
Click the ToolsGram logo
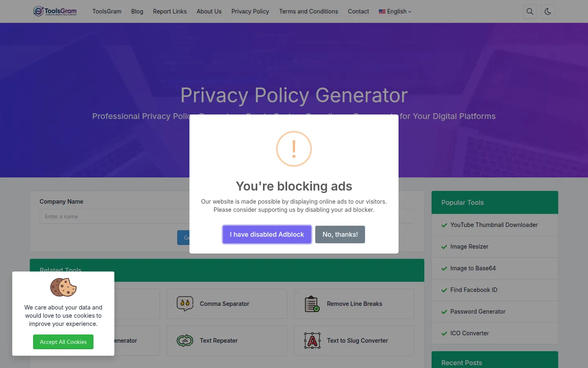click(55, 11)
